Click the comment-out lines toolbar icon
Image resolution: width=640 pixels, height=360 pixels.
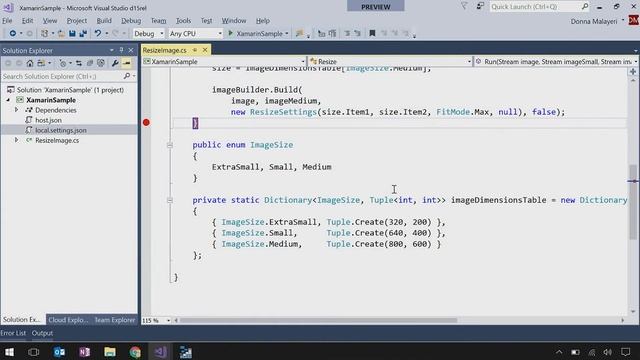pyautogui.click(x=347, y=33)
